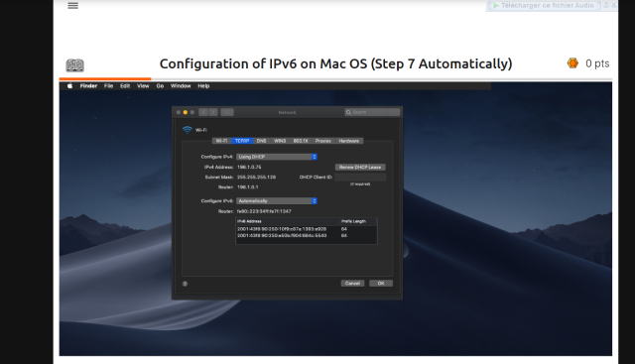Click the orange hexagon points badge

coord(572,63)
